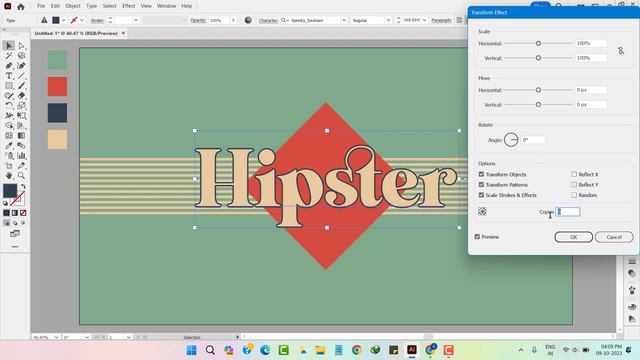This screenshot has height=360, width=640.
Task: Select the Line Segment tool
Action: pyautogui.click(x=21, y=76)
